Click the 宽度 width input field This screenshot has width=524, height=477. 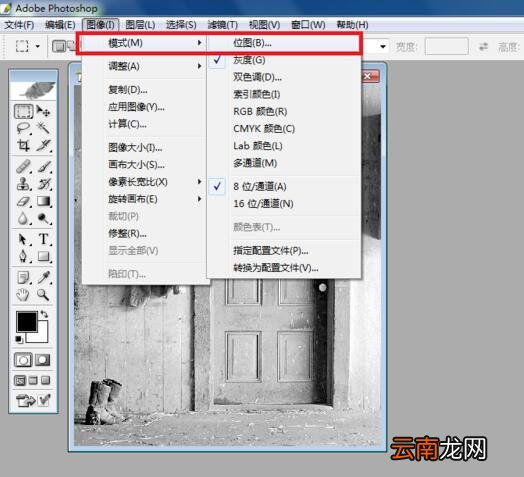tap(446, 46)
